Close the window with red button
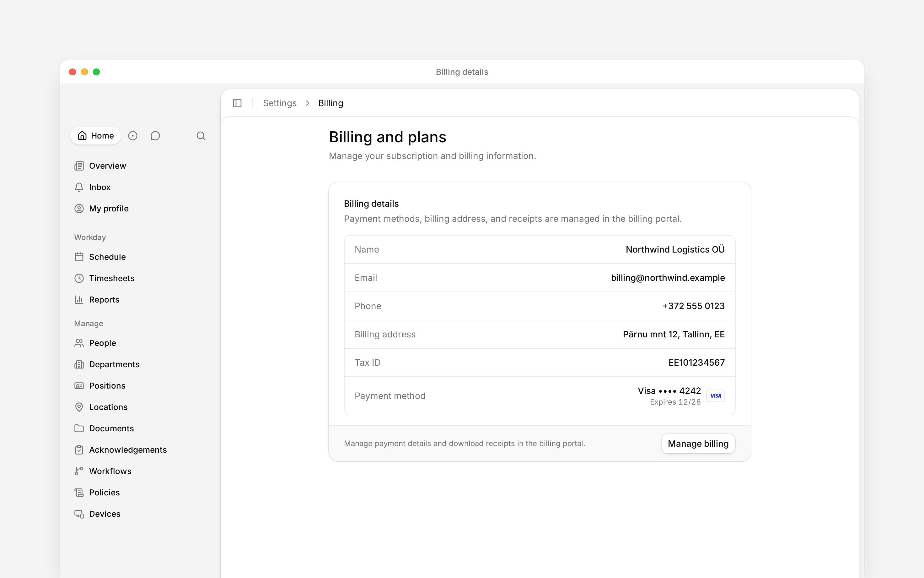Screen dimensions: 924x578 tap(73, 72)
